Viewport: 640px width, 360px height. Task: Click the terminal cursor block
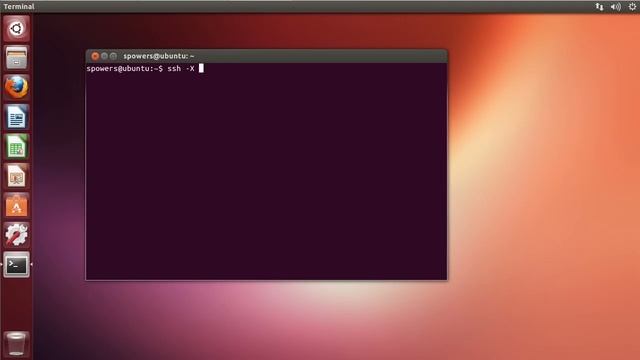point(201,68)
